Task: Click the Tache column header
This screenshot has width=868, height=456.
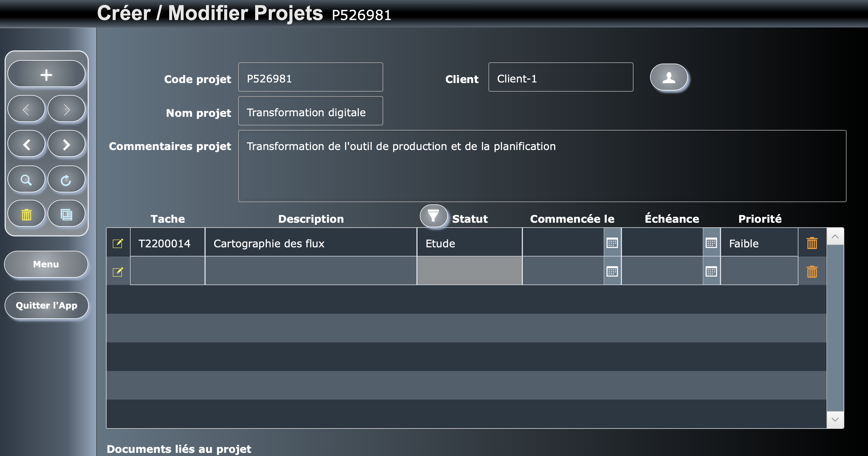Action: tap(168, 219)
